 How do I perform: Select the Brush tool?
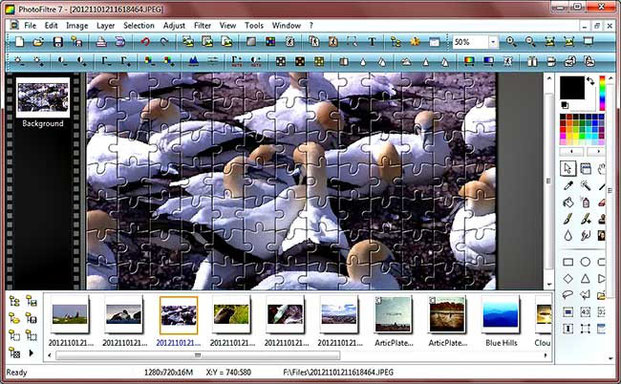pyautogui.click(x=568, y=219)
